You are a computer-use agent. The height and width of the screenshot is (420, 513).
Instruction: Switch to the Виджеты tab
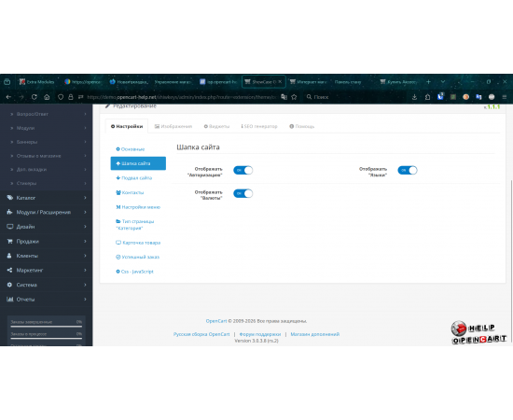coord(216,126)
